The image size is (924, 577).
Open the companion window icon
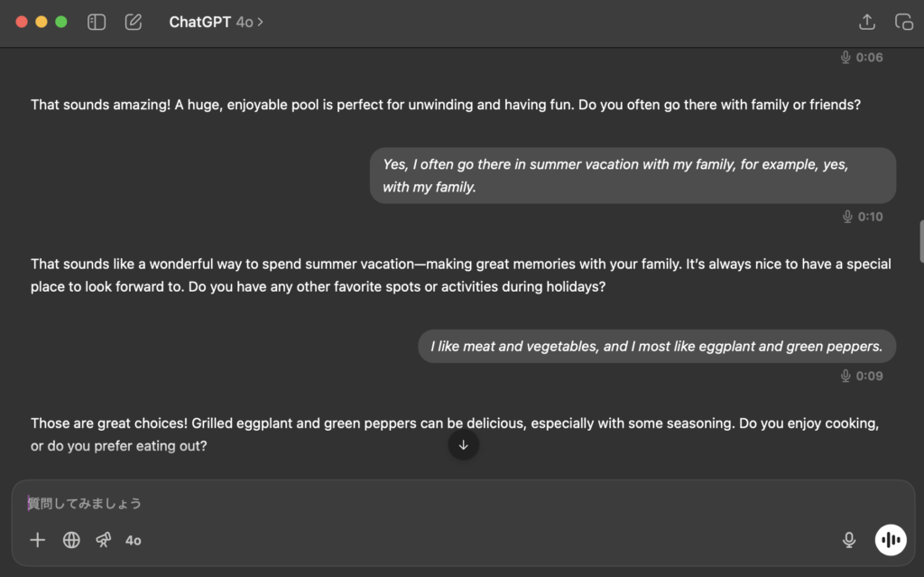click(x=904, y=22)
